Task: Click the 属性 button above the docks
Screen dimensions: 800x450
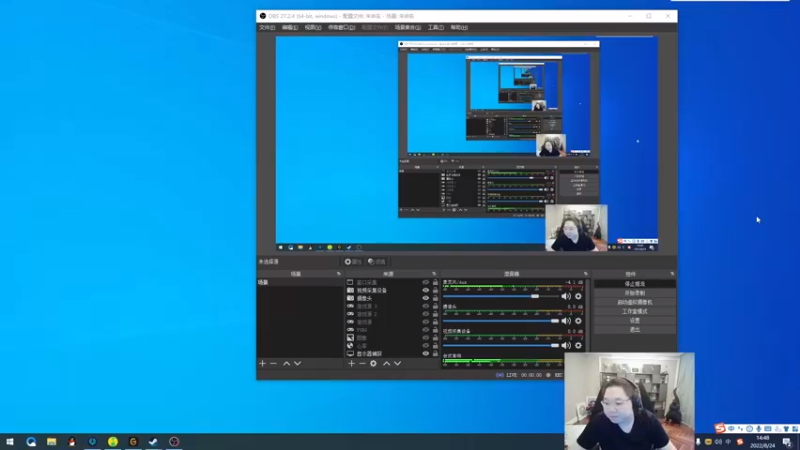Action: click(x=353, y=262)
